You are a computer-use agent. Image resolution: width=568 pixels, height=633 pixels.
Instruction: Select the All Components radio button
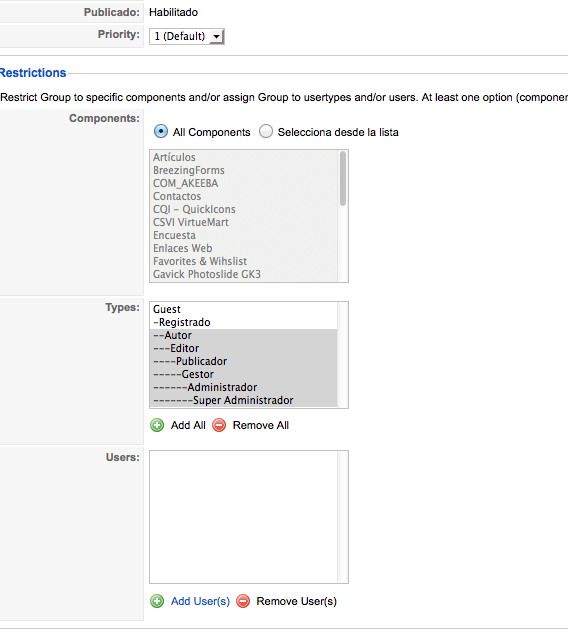[x=161, y=132]
